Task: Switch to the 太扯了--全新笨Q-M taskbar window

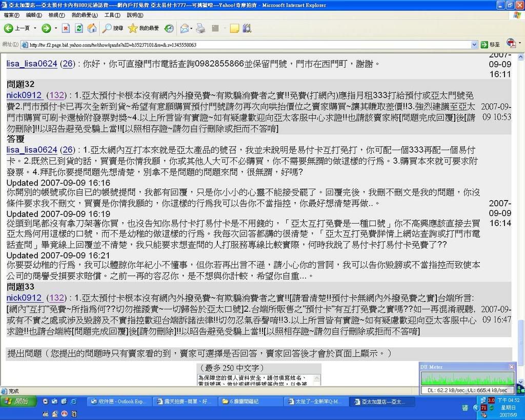Action: pyautogui.click(x=315, y=401)
